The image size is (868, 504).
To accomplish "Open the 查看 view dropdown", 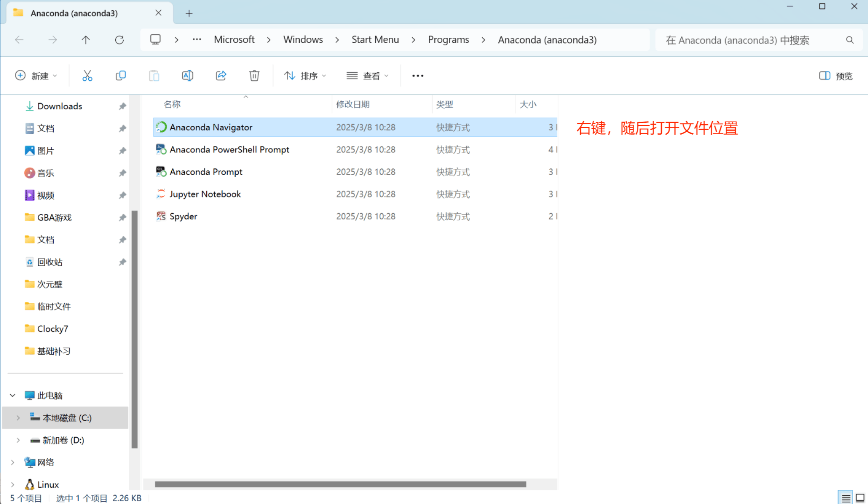I will tap(367, 75).
